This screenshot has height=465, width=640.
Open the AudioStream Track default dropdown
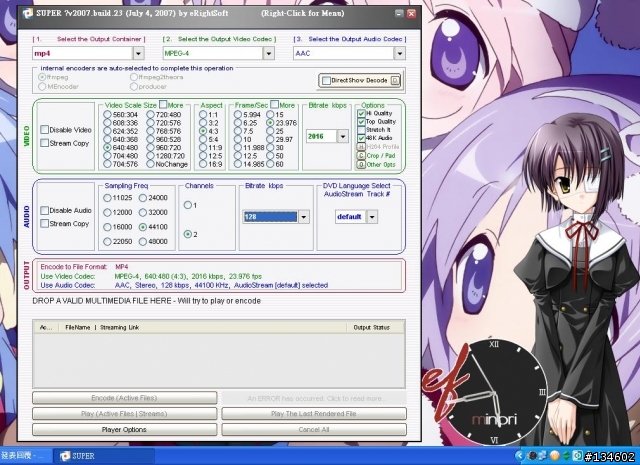click(x=372, y=217)
